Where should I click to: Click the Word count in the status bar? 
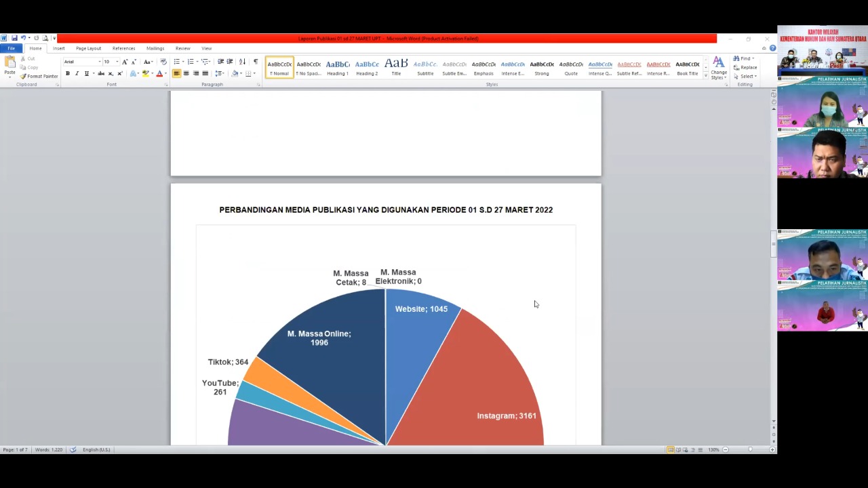pyautogui.click(x=49, y=449)
